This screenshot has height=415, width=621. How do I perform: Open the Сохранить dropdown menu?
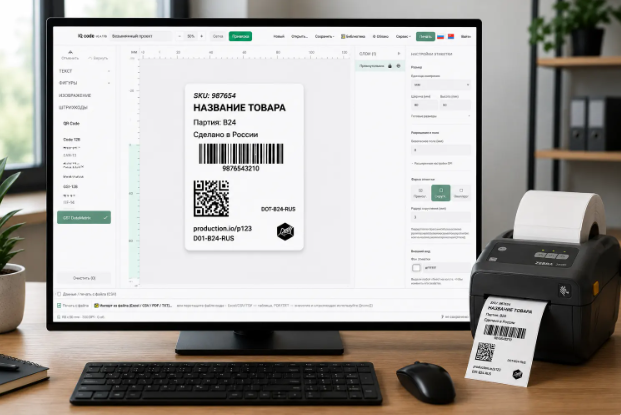click(x=324, y=36)
